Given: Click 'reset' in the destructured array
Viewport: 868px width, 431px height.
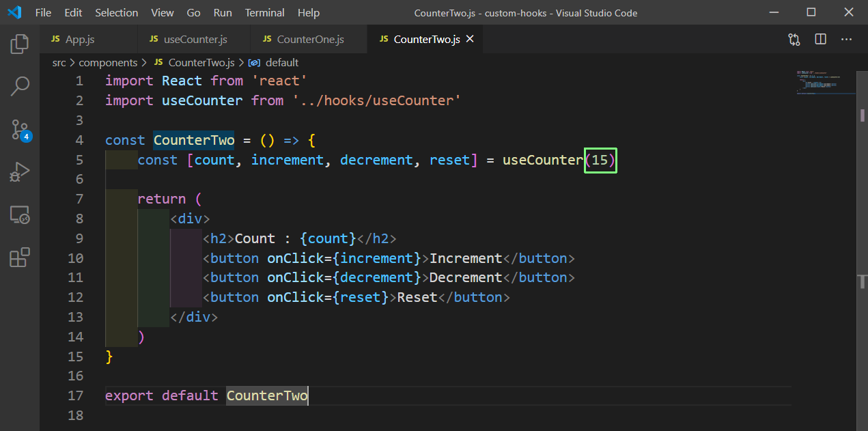Looking at the screenshot, I should click(449, 160).
